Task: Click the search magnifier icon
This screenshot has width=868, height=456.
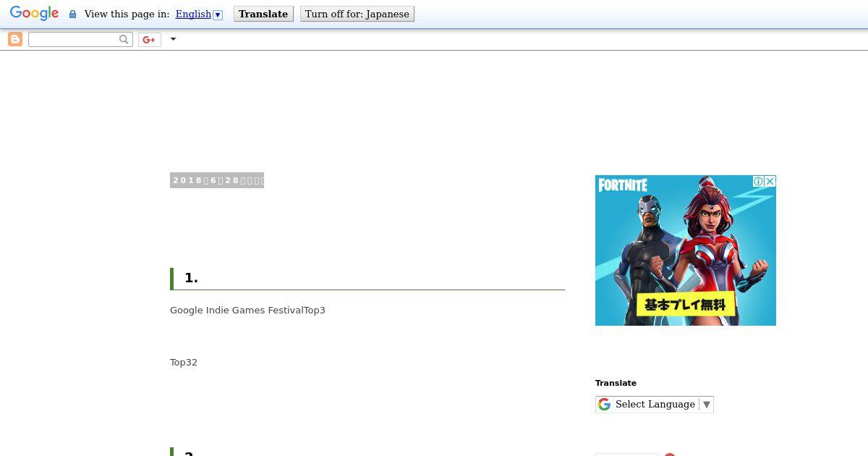Action: [x=124, y=39]
